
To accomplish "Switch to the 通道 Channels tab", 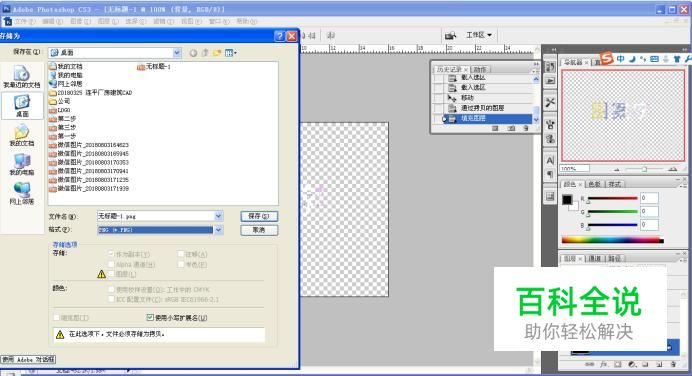I will 594,258.
